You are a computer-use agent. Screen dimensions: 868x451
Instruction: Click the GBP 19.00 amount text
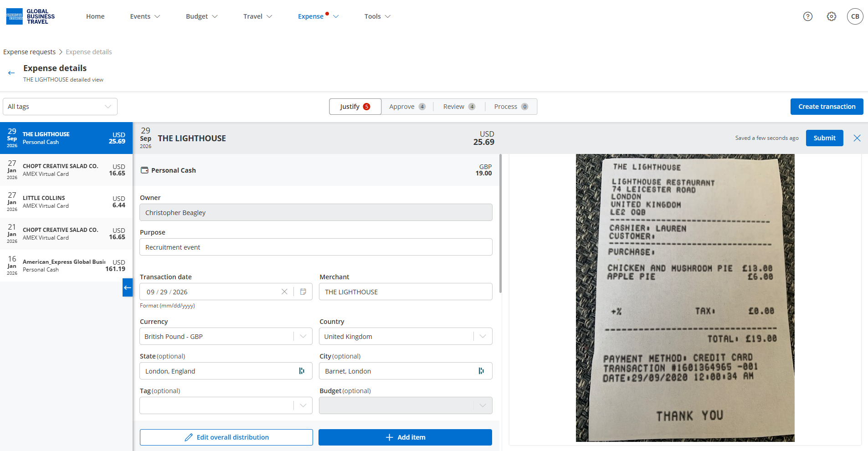pyautogui.click(x=483, y=170)
